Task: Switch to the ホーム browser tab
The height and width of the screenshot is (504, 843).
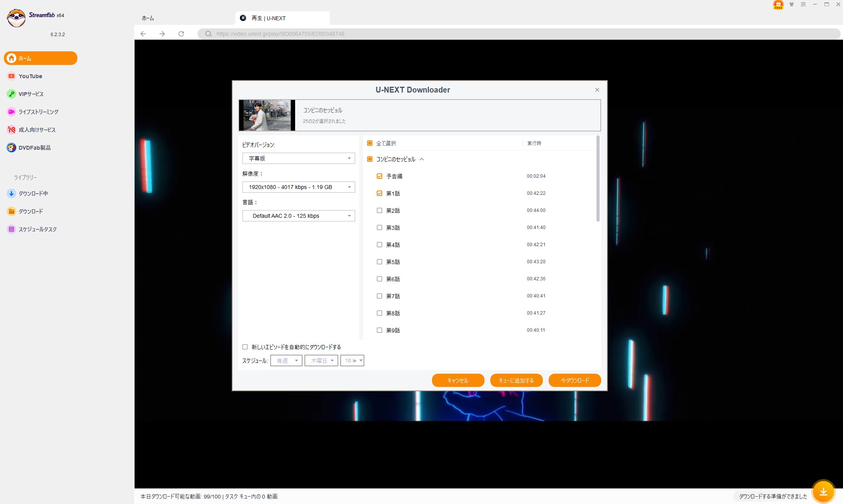Action: pos(148,18)
